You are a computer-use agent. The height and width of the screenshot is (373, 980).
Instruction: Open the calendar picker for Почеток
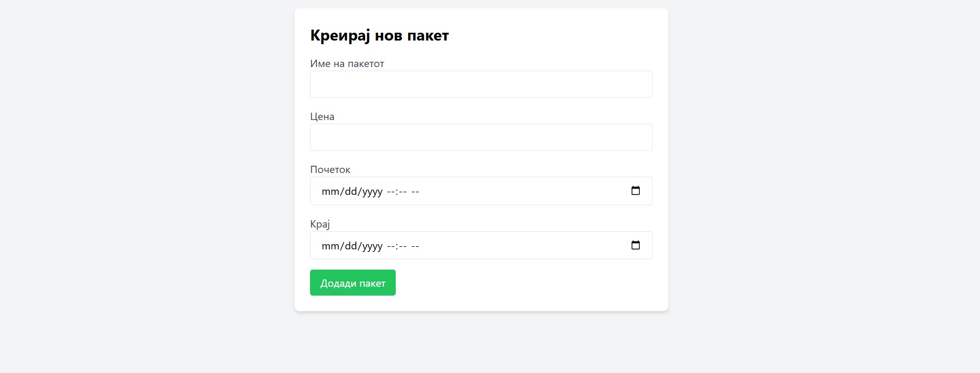pyautogui.click(x=635, y=191)
